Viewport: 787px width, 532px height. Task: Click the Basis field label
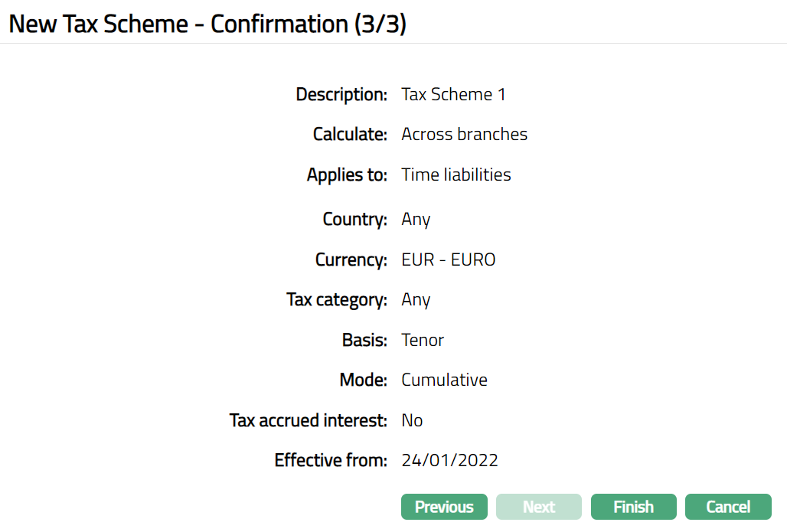(364, 340)
